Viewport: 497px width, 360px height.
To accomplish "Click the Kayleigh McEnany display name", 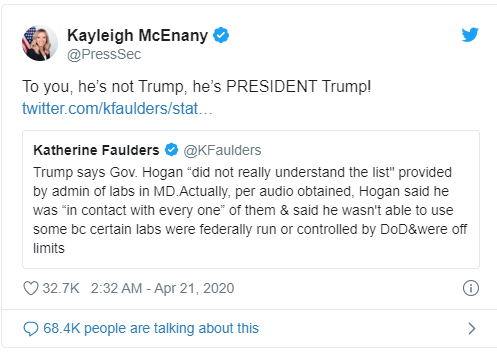I will (137, 36).
